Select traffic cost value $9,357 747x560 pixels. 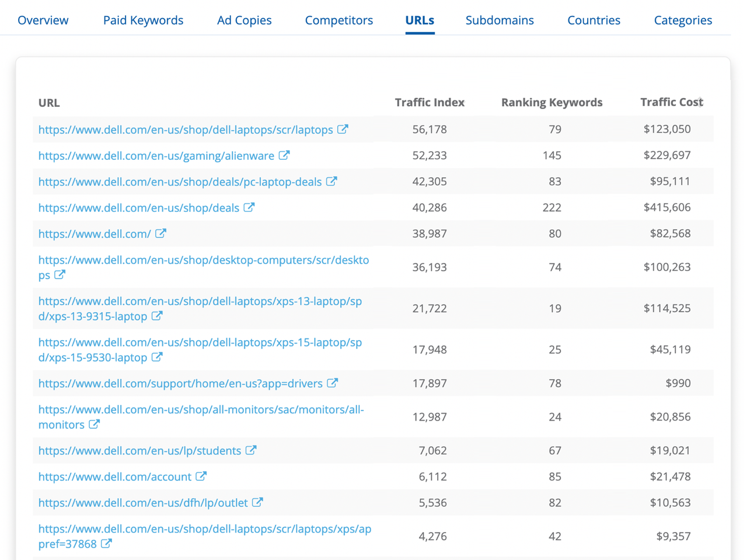673,536
